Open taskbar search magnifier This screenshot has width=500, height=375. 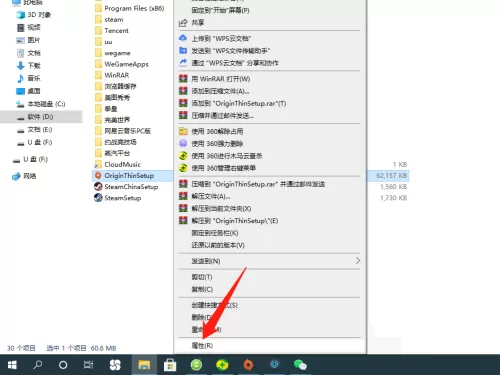[x=38, y=365]
